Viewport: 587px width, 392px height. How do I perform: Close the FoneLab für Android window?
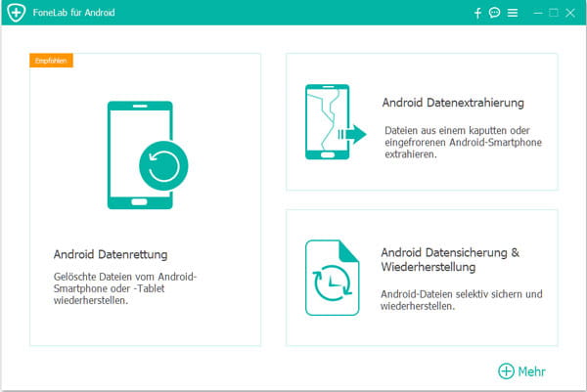[571, 14]
